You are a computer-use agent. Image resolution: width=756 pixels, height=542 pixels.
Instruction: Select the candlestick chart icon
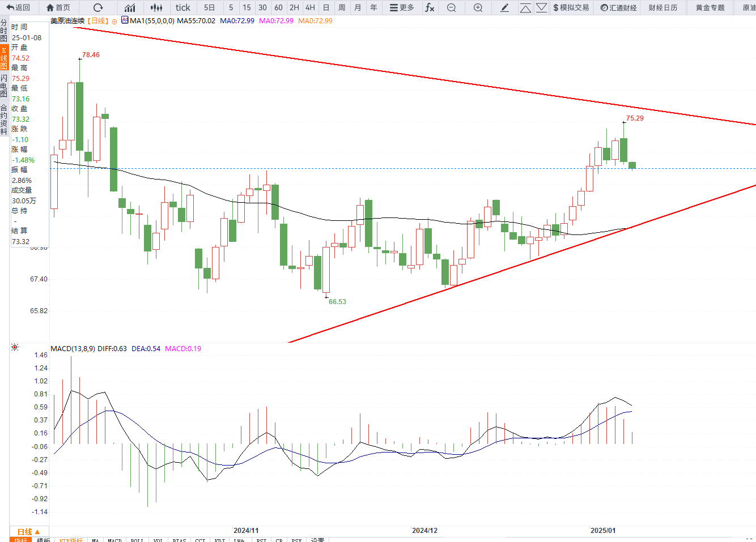pos(156,7)
